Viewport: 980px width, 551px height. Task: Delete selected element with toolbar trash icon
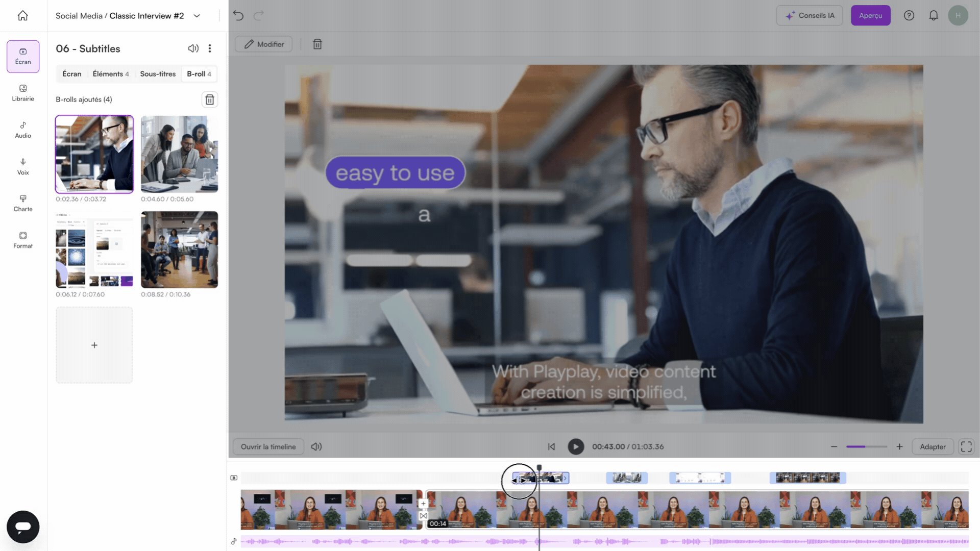[317, 44]
